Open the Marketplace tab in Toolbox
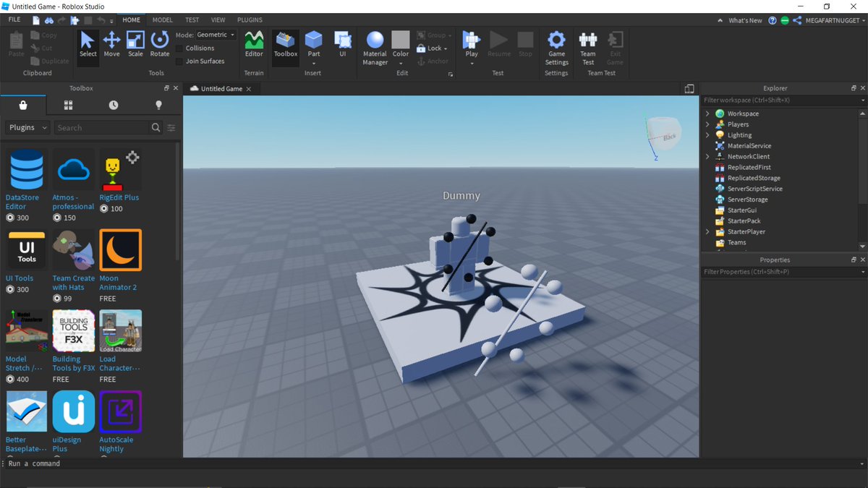 pyautogui.click(x=23, y=106)
